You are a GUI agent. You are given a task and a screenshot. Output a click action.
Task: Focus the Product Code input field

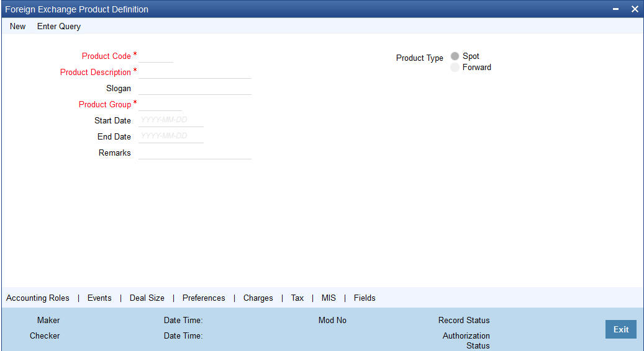pyautogui.click(x=156, y=56)
